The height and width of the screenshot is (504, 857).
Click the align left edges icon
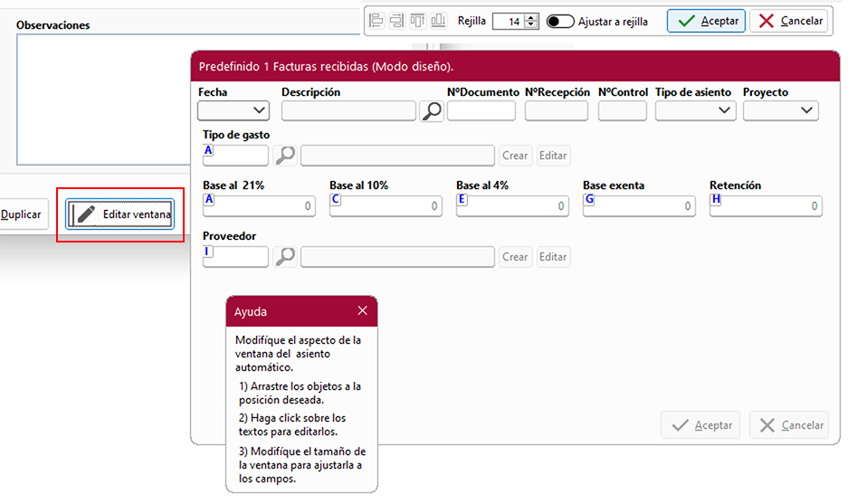coord(376,21)
